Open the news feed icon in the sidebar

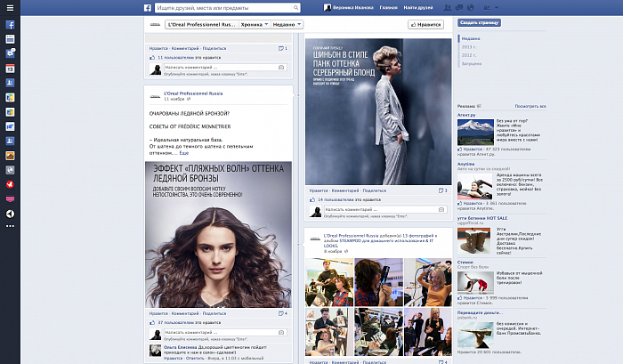click(x=10, y=39)
